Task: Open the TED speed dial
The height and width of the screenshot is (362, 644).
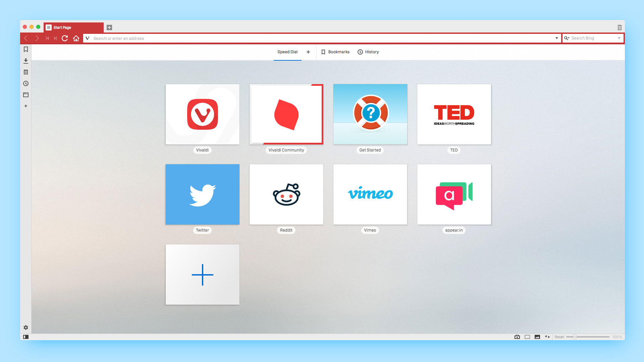Action: click(x=454, y=114)
